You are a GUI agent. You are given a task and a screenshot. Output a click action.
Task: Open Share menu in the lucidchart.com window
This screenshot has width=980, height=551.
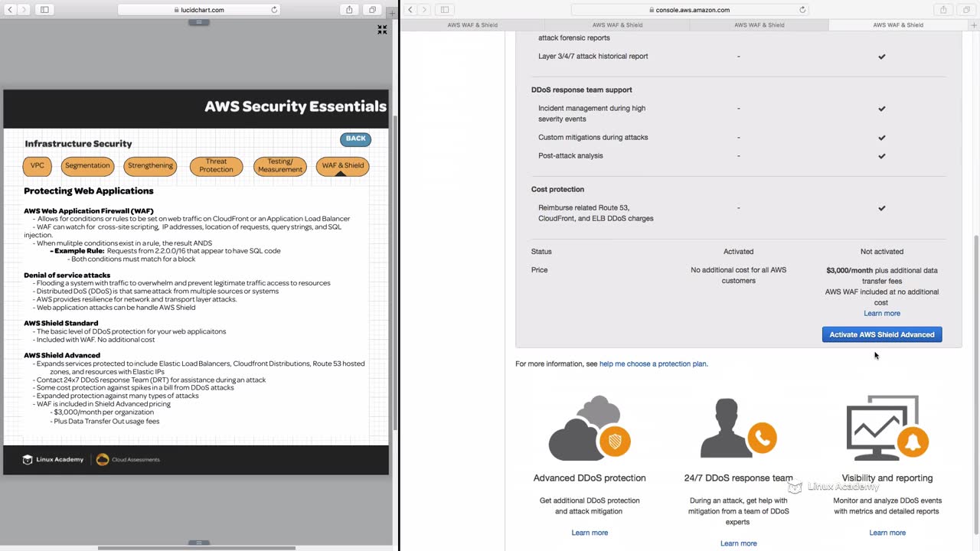coord(350,10)
